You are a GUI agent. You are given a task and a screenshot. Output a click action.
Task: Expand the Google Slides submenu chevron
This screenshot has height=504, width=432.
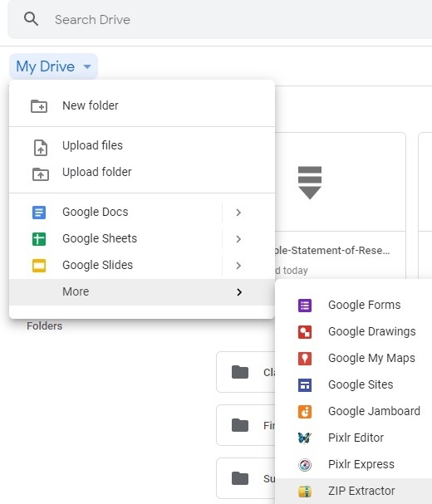coord(238,266)
